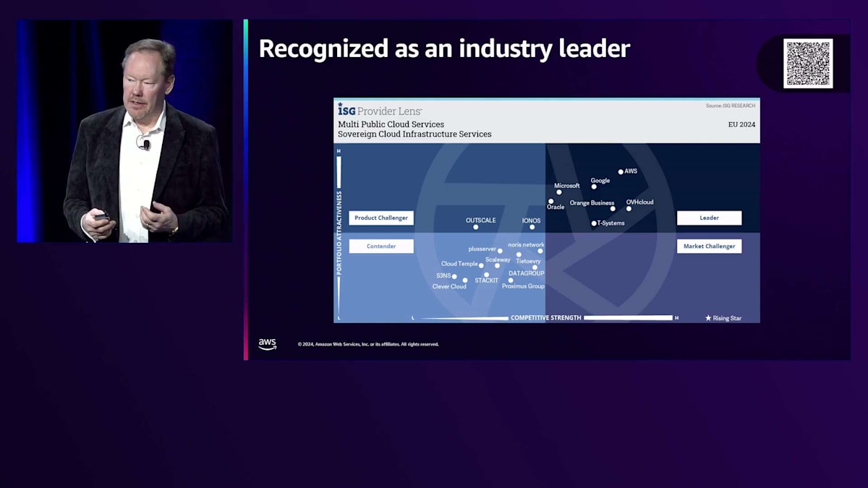Click the PORTFOLIO ATTRACTIVENESS axis label
The width and height of the screenshot is (868, 488).
click(339, 233)
